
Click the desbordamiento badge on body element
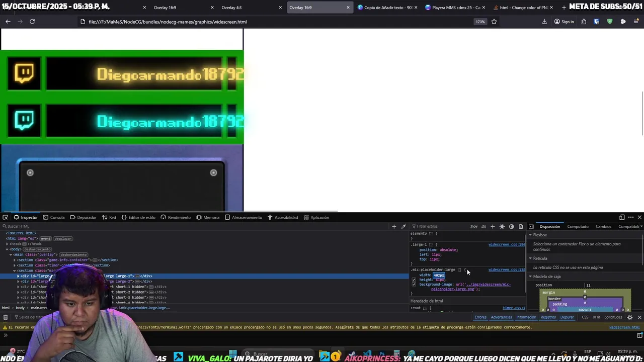tap(37, 249)
